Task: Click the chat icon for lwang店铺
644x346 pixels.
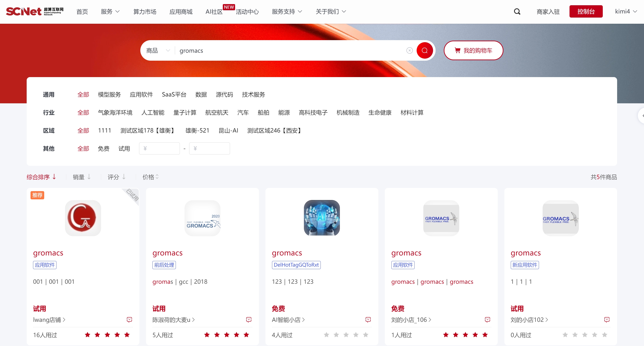Action: point(129,320)
